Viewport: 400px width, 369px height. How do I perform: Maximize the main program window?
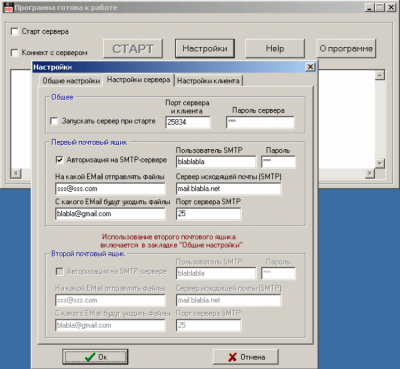pyautogui.click(x=380, y=7)
